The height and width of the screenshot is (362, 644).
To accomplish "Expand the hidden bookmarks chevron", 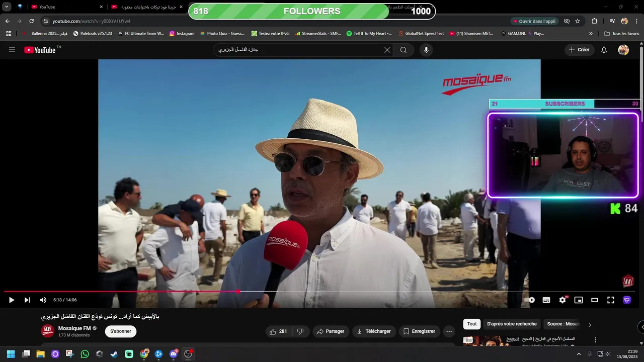I will click(x=591, y=34).
